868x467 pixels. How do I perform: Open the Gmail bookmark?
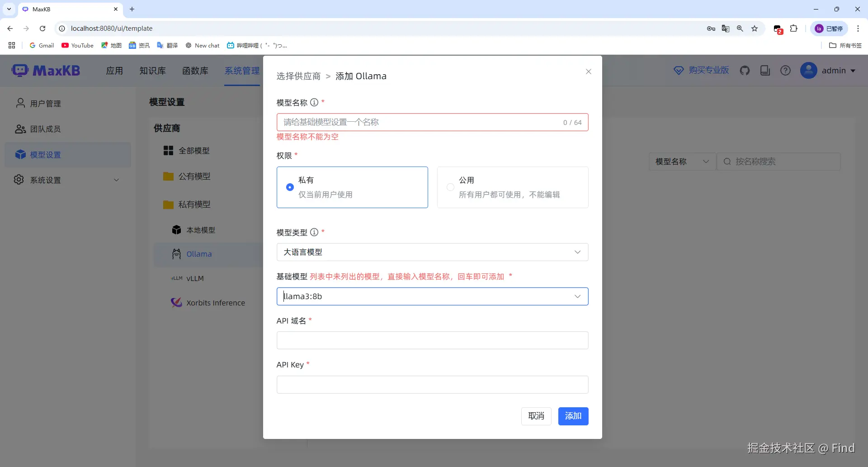42,45
